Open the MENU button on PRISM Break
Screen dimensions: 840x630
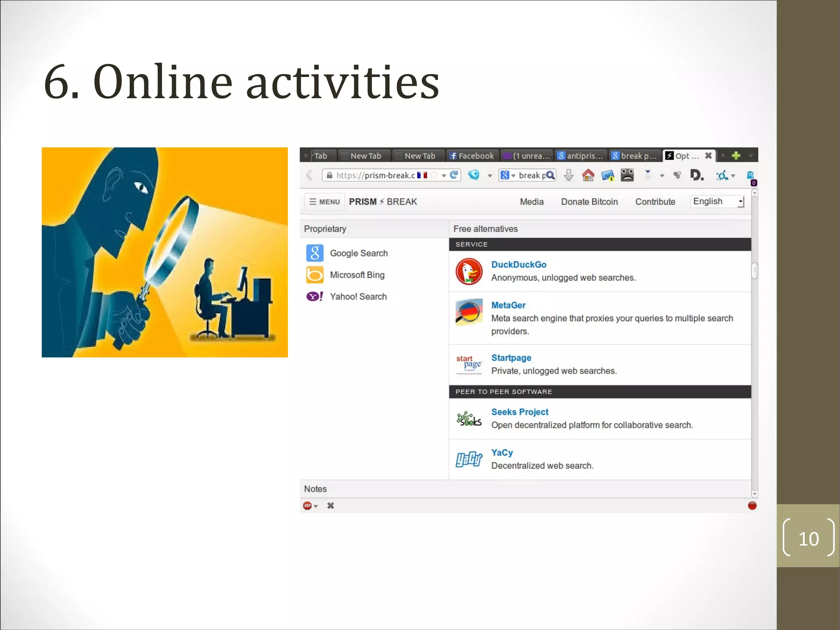(324, 202)
